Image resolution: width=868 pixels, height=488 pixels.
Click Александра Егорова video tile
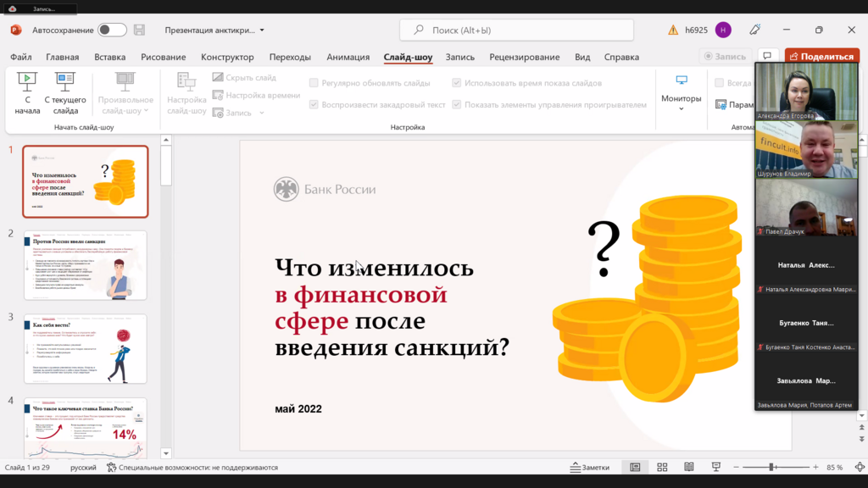[x=807, y=91]
